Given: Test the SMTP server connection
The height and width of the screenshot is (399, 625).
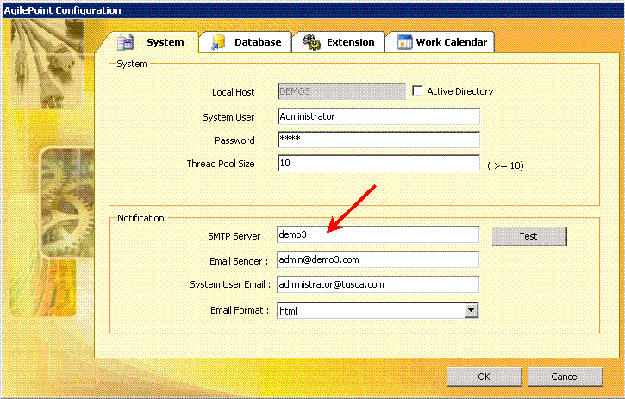Looking at the screenshot, I should coord(529,236).
